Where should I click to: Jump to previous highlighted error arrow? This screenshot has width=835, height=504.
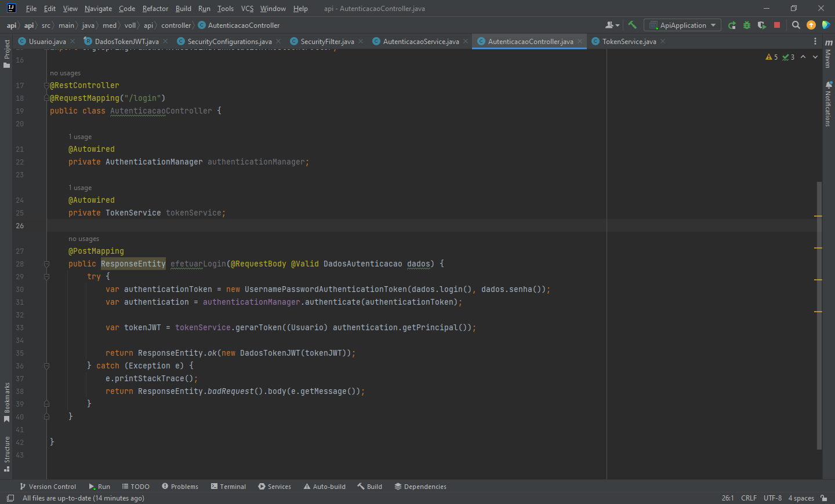click(803, 57)
